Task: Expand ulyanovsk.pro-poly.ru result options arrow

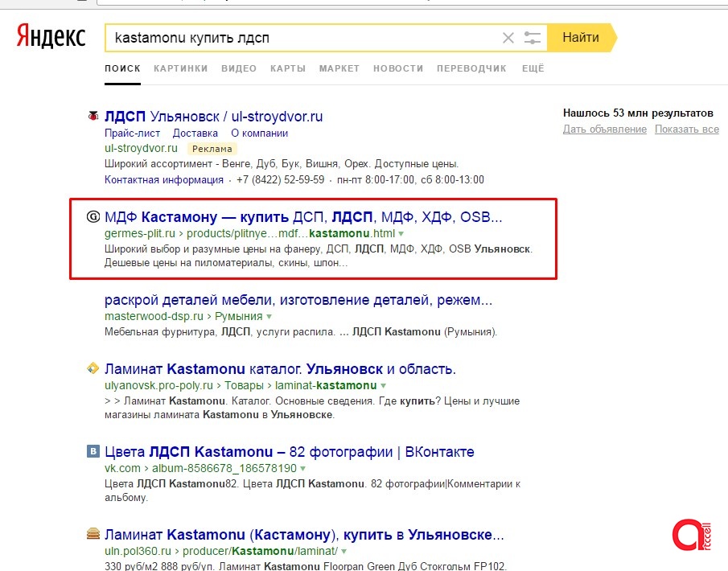Action: (x=384, y=386)
